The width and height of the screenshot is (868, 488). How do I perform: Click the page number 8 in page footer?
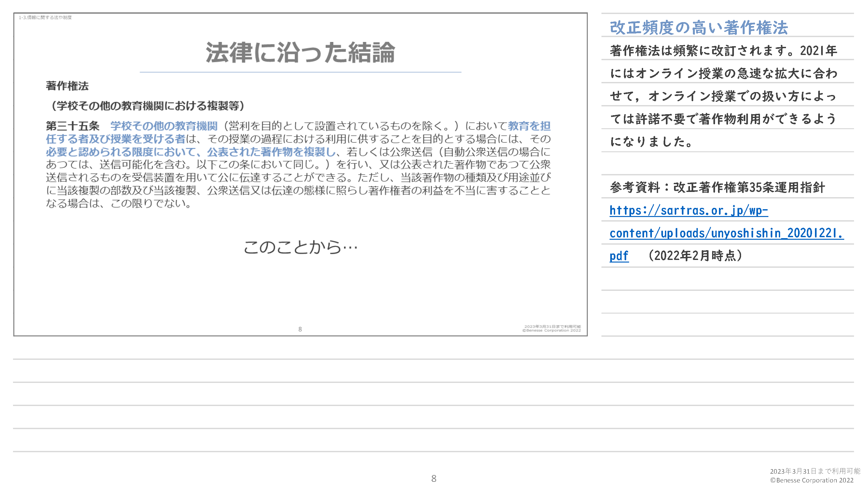pyautogui.click(x=434, y=478)
